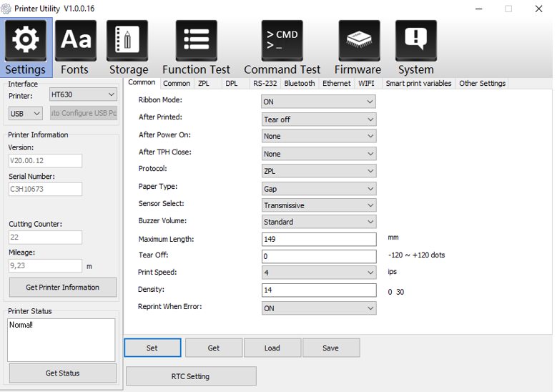Open the Printer model HT630 dropdown
This screenshot has height=392, width=557.
tap(82, 94)
